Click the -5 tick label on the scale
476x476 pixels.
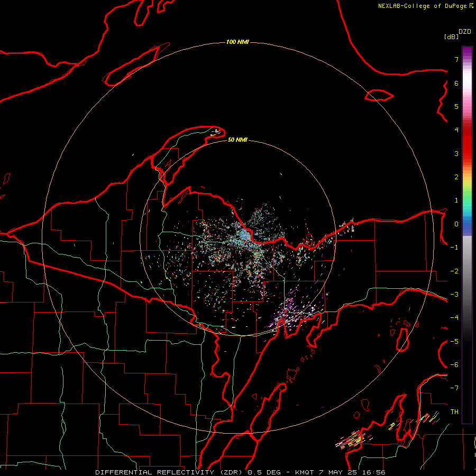(454, 342)
